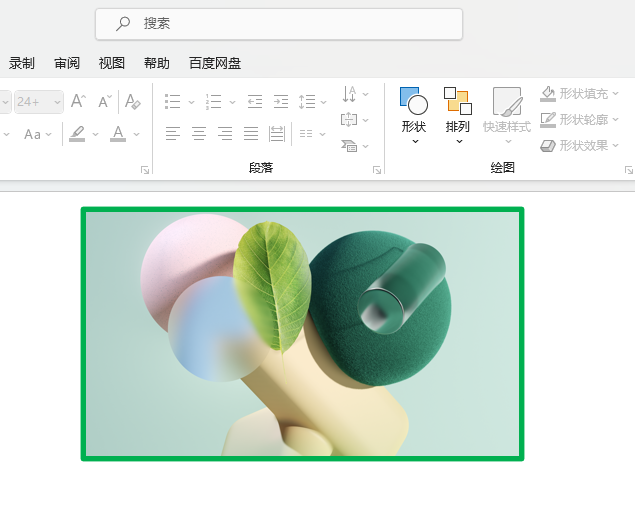
Task: Apply bullet list icon
Action: click(x=173, y=102)
